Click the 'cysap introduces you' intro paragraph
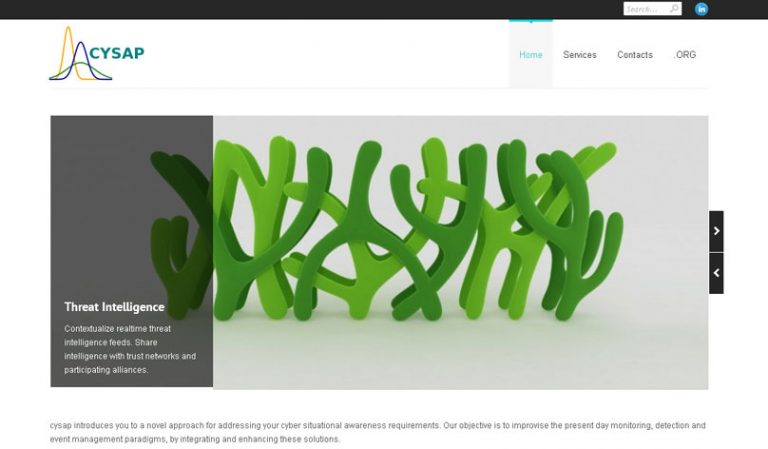 pyautogui.click(x=378, y=432)
